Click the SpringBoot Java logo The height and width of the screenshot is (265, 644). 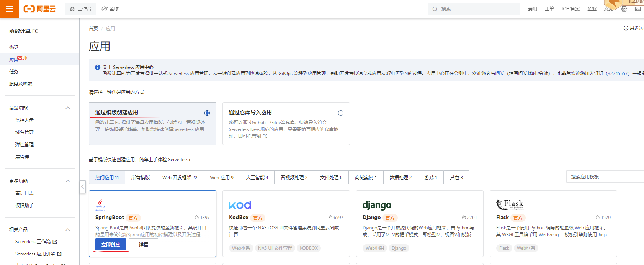tap(100, 205)
